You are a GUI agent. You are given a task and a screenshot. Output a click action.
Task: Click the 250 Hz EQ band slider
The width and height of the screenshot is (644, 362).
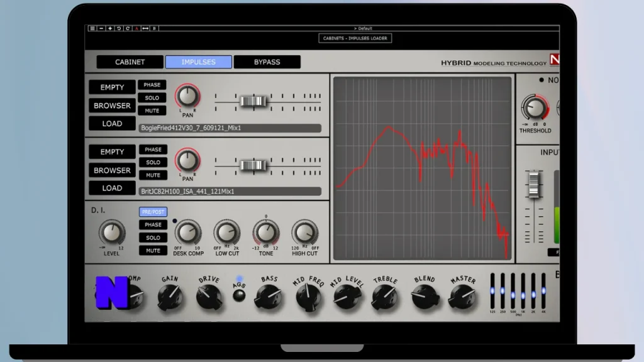502,291
